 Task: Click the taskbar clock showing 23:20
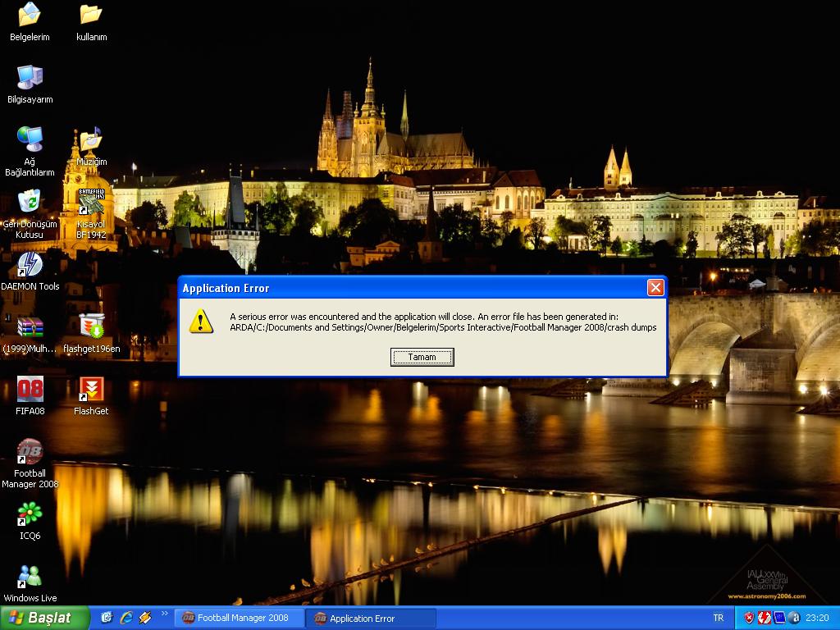tap(817, 618)
